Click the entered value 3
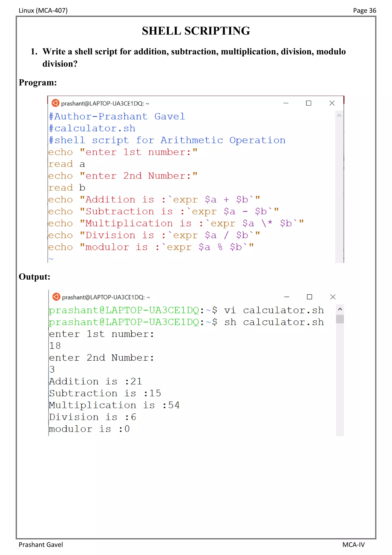The height and width of the screenshot is (555, 392). coord(52,370)
